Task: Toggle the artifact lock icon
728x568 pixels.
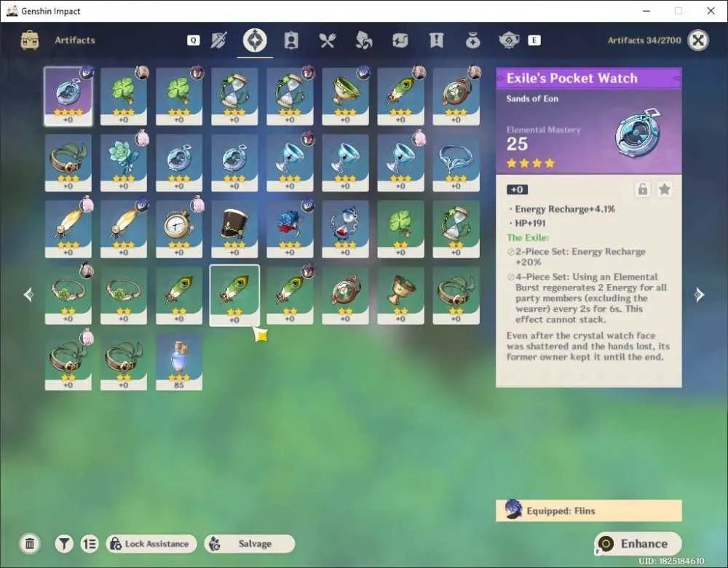Action: pyautogui.click(x=643, y=189)
